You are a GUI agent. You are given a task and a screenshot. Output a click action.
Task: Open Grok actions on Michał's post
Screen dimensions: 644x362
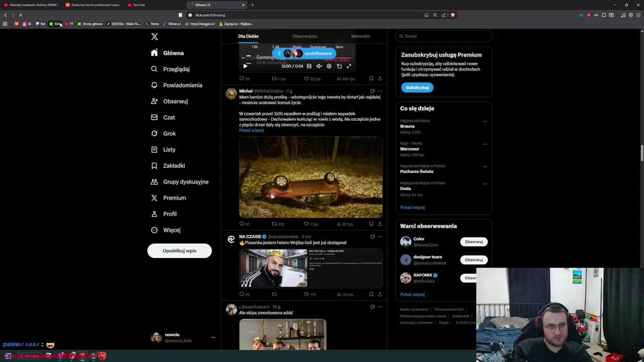point(372,91)
